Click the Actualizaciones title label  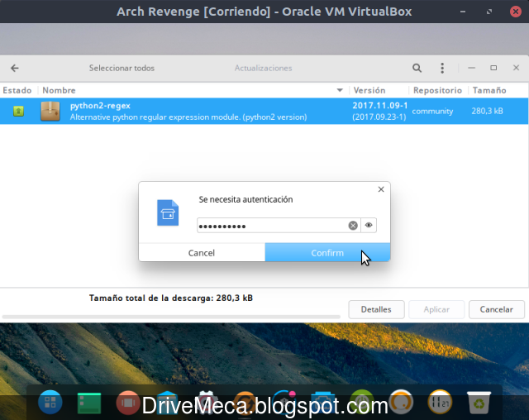coord(263,68)
